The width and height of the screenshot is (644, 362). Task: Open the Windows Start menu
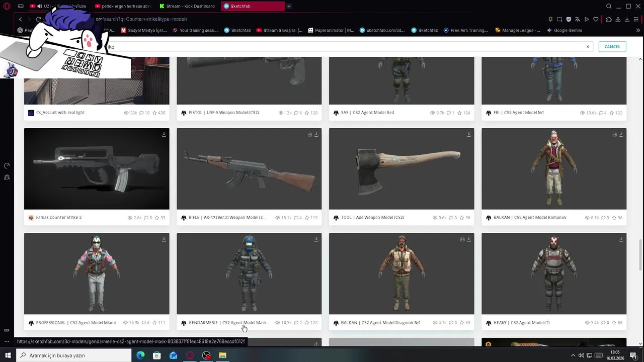point(8,355)
